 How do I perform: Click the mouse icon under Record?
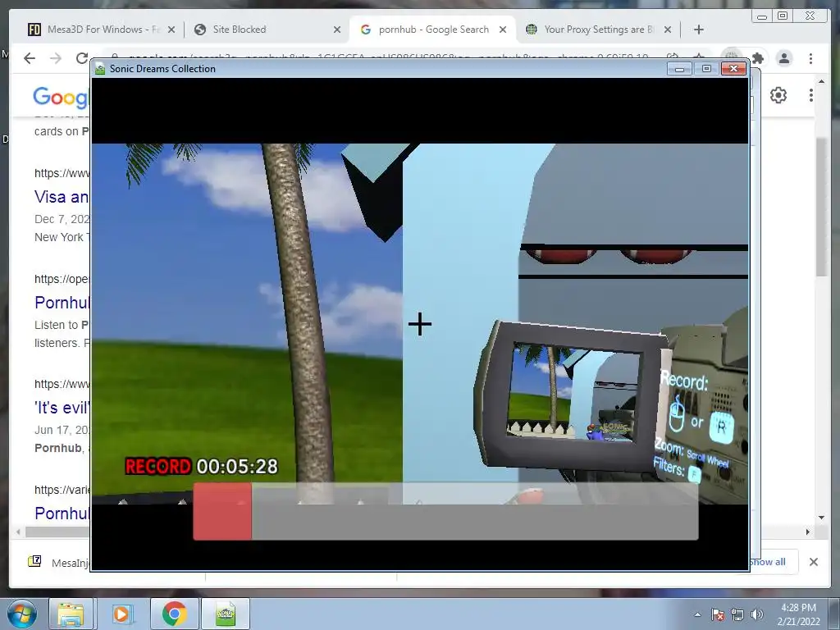(x=677, y=413)
